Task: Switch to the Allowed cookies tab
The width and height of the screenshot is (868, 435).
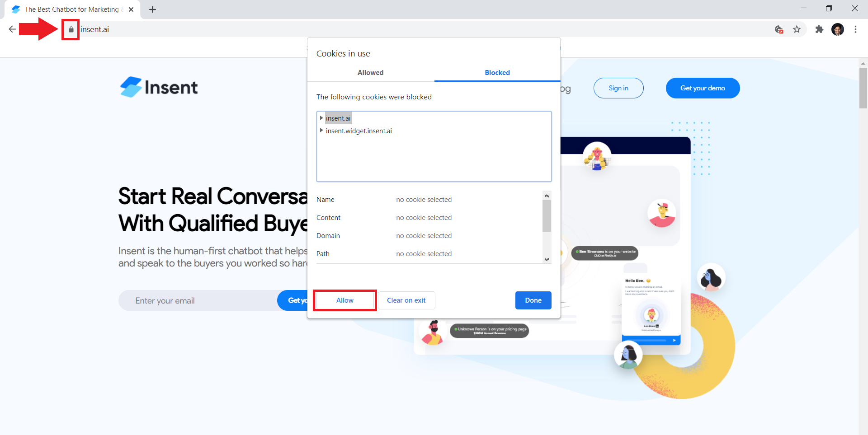Action: point(371,73)
